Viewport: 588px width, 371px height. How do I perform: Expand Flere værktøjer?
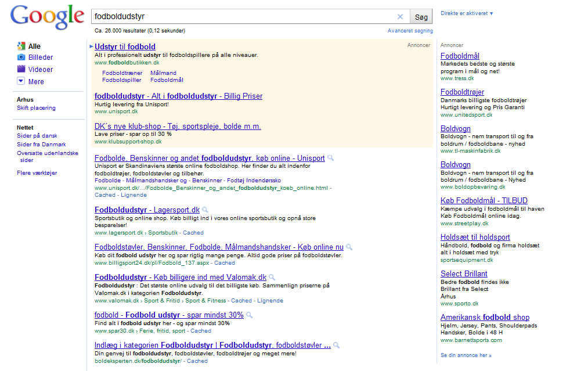pos(37,173)
